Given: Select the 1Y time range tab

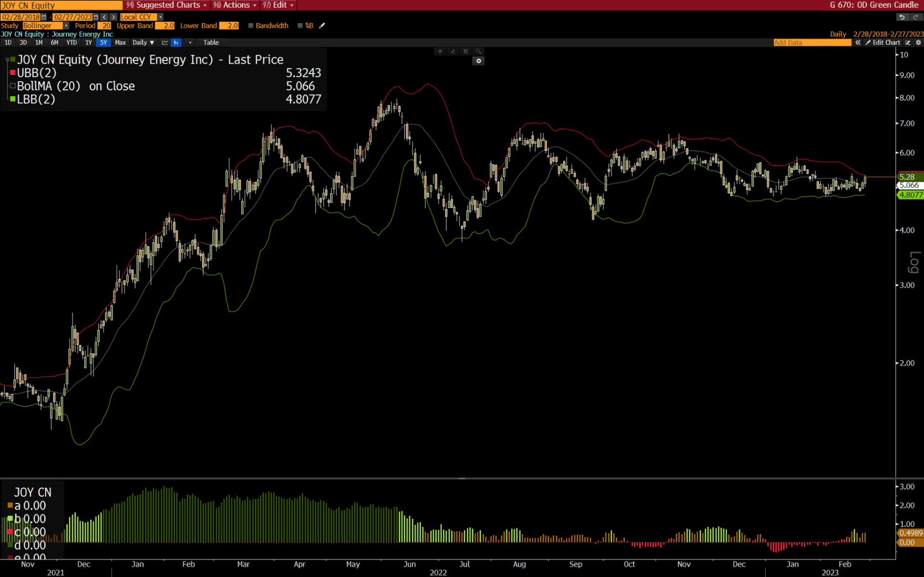Looking at the screenshot, I should (x=88, y=42).
